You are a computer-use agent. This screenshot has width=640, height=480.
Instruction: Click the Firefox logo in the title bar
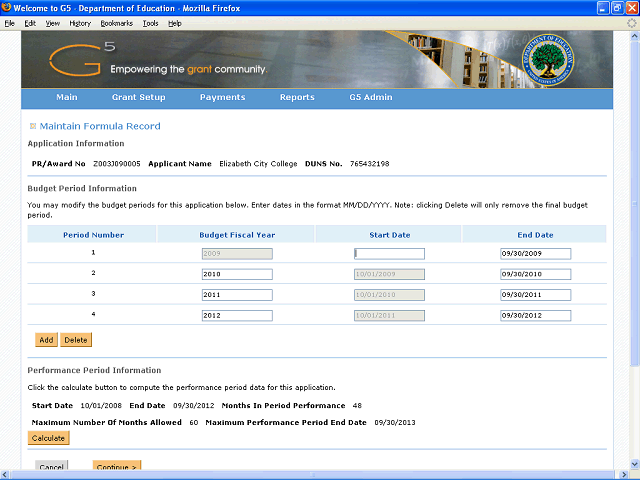[6, 7]
